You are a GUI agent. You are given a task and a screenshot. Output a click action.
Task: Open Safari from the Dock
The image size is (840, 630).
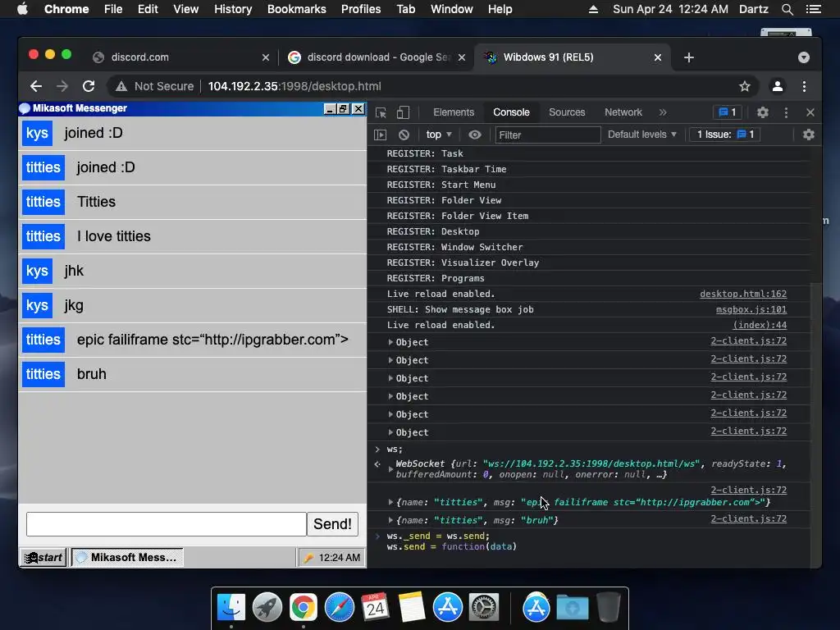pyautogui.click(x=339, y=608)
